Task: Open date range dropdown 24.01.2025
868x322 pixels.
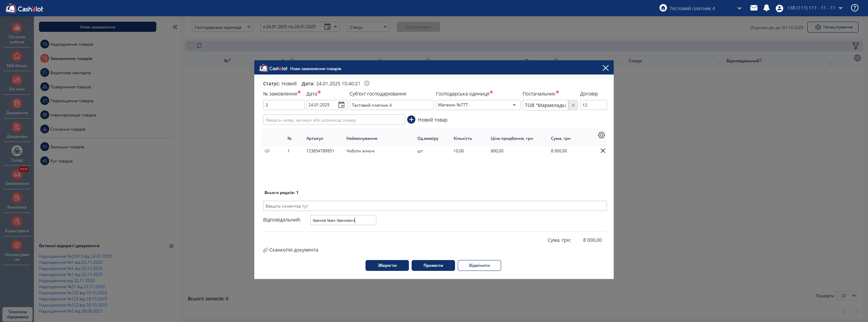Action: 300,27
